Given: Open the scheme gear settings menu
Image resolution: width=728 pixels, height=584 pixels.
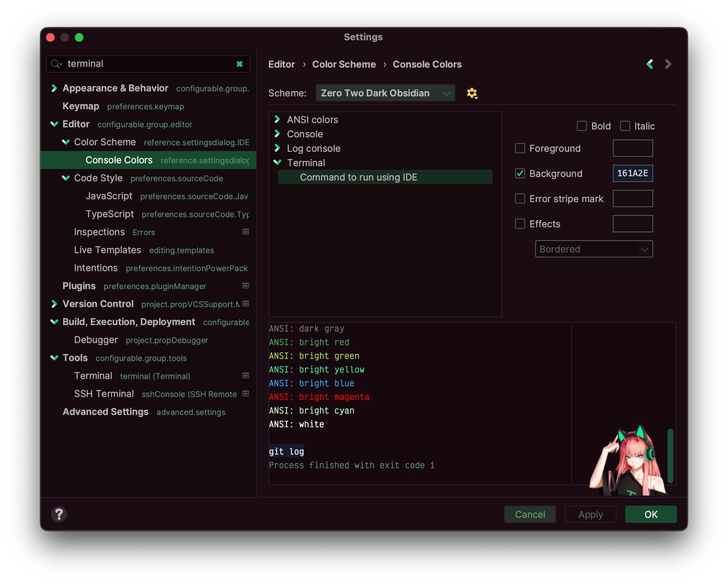Looking at the screenshot, I should (x=472, y=93).
